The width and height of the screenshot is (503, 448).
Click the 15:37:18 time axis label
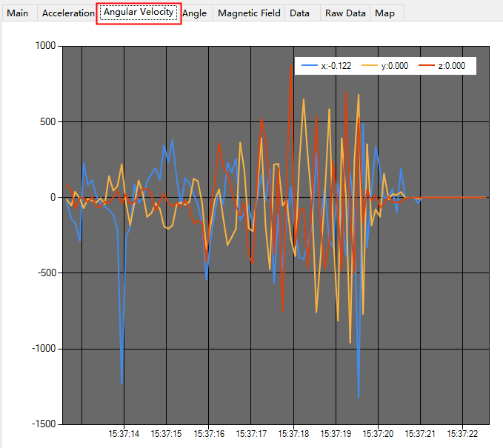293,434
